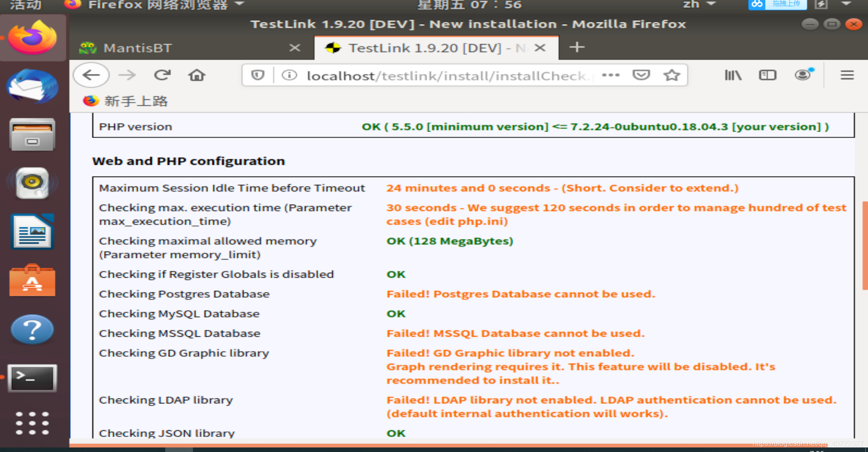The image size is (868, 452).
Task: Open Ubuntu Software from dock
Action: click(32, 280)
